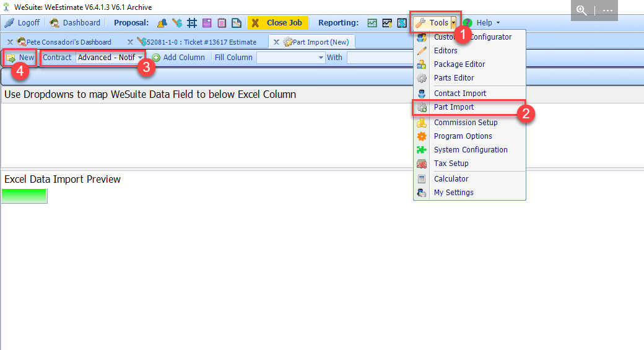Click the zoom magnifier overlay icon
The height and width of the screenshot is (350, 644).
(x=581, y=11)
